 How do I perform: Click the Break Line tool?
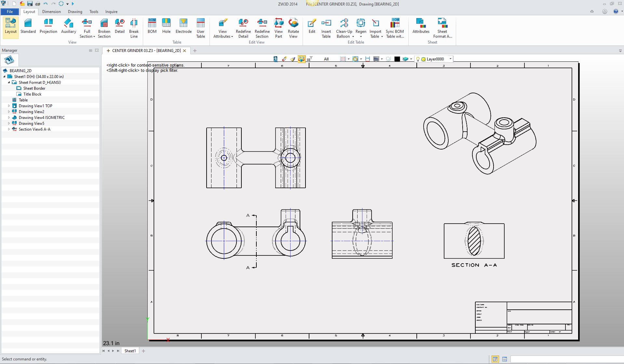click(x=134, y=28)
